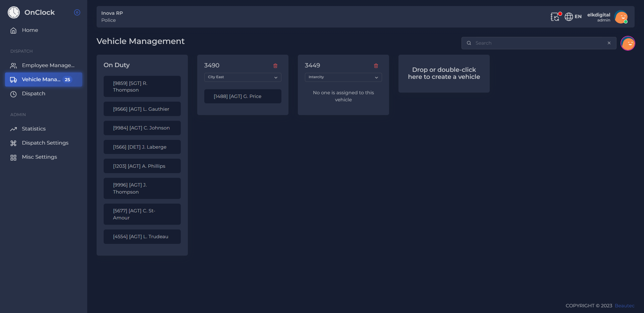The width and height of the screenshot is (644, 313).
Task: Click the Home icon in the sidebar
Action: [x=13, y=30]
